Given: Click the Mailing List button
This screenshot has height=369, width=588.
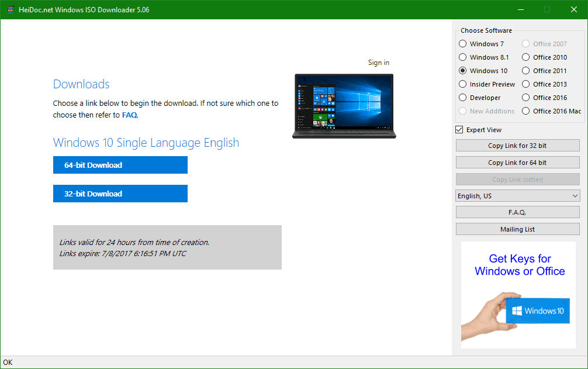Looking at the screenshot, I should tap(517, 229).
